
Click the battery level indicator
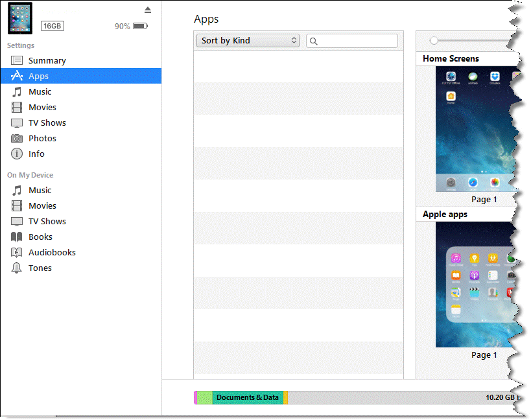point(140,27)
